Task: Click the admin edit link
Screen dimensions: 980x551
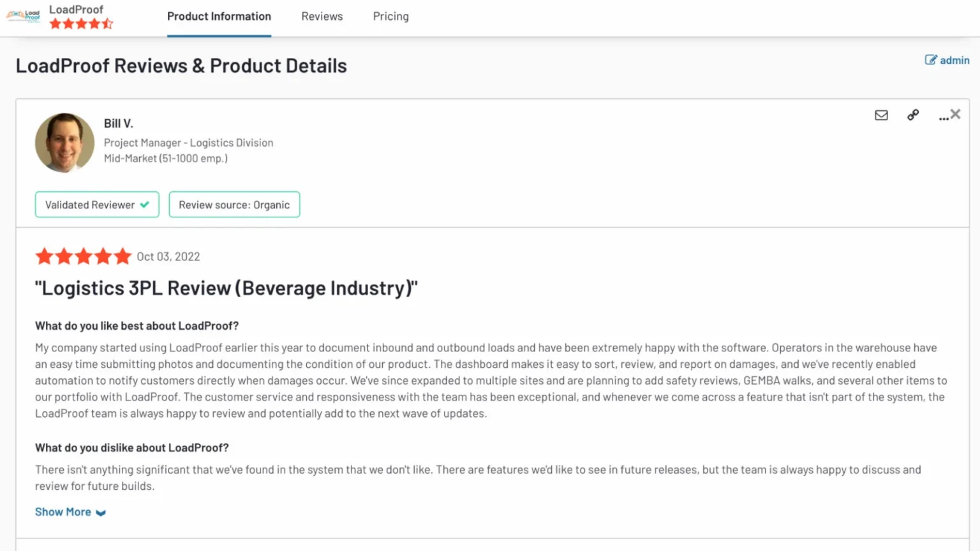Action: point(947,60)
